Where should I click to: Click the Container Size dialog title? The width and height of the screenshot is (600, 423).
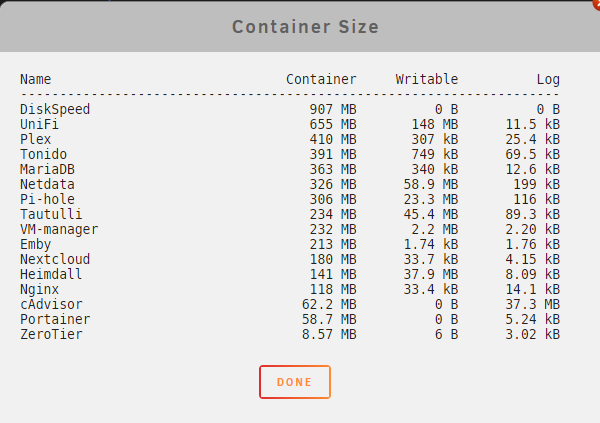tap(305, 27)
